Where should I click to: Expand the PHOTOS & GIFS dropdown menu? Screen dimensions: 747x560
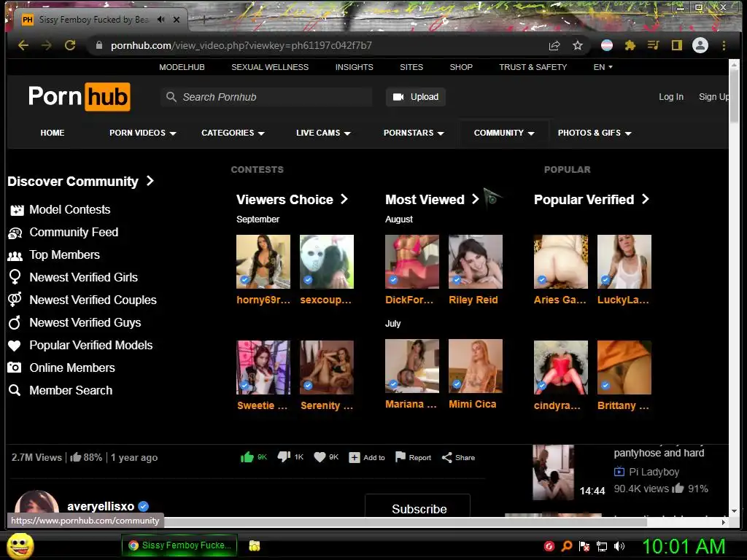pos(595,133)
